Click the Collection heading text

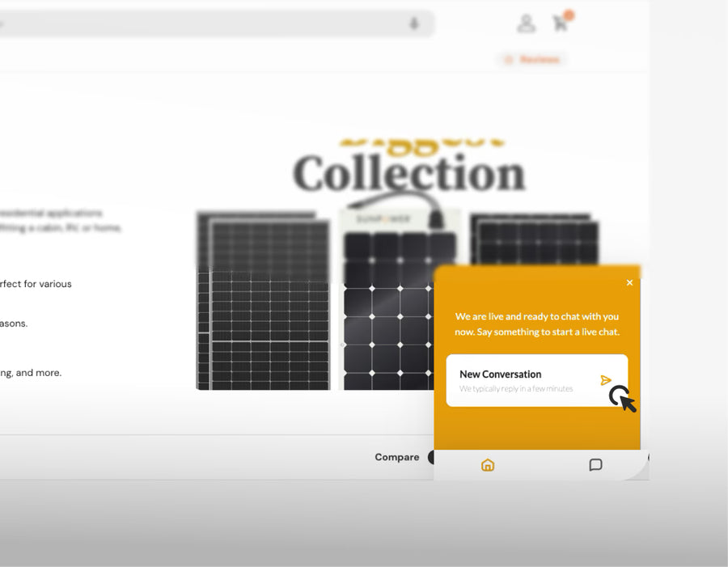408,174
